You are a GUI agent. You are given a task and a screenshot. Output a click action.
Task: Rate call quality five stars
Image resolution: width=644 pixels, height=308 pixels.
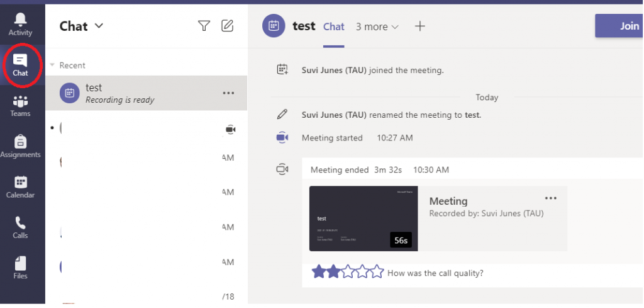(x=377, y=272)
